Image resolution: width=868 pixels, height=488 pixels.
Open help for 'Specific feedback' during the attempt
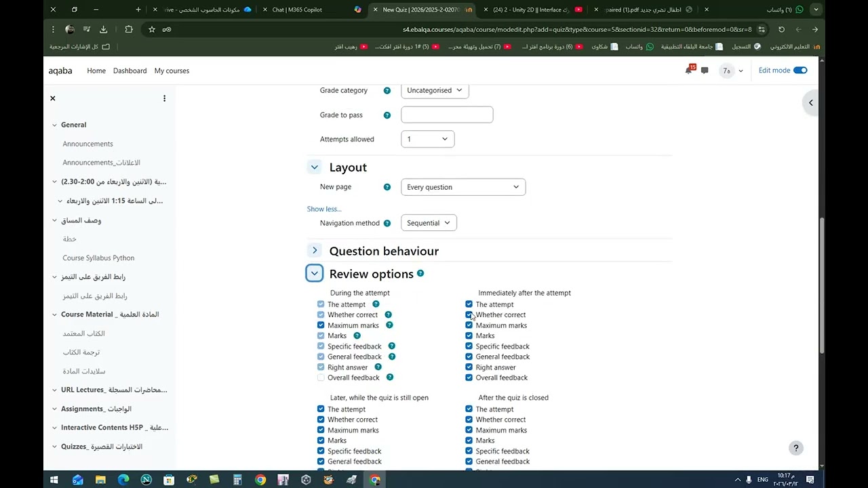tap(391, 346)
